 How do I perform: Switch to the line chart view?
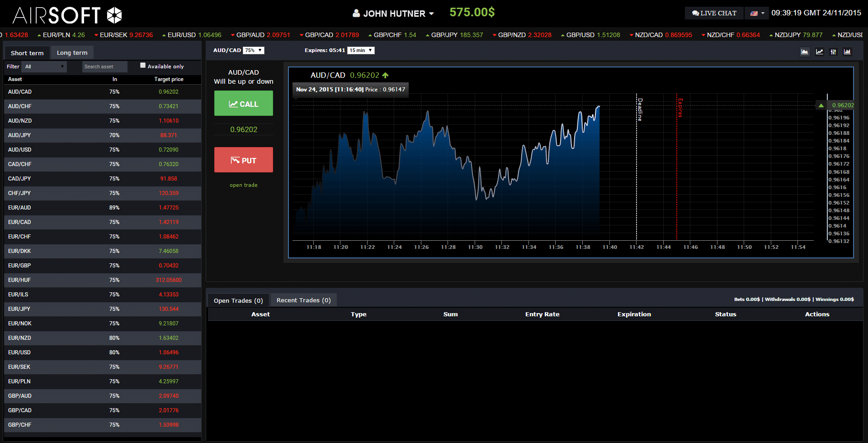coord(819,52)
